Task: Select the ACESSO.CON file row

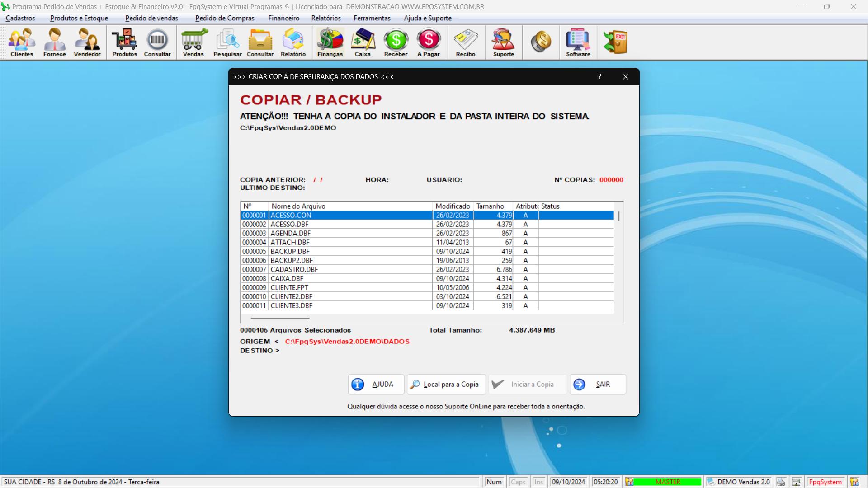Action: [427, 216]
